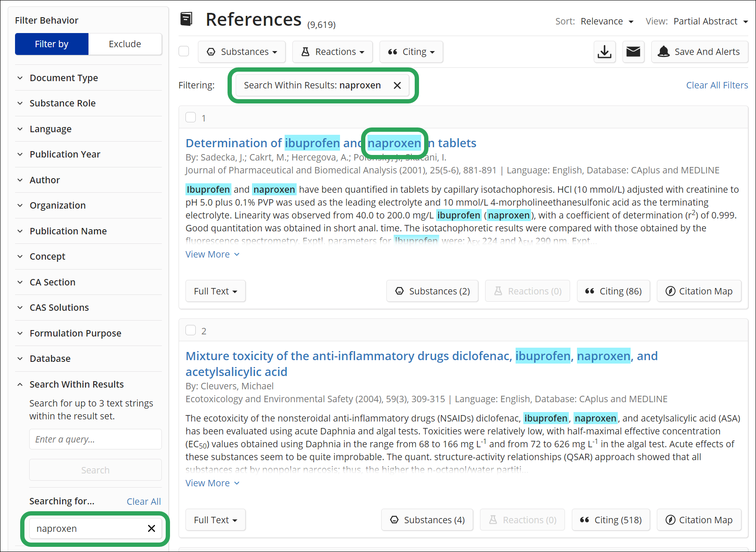The image size is (756, 552).
Task: Expand the Substance Role filter
Action: pos(88,103)
